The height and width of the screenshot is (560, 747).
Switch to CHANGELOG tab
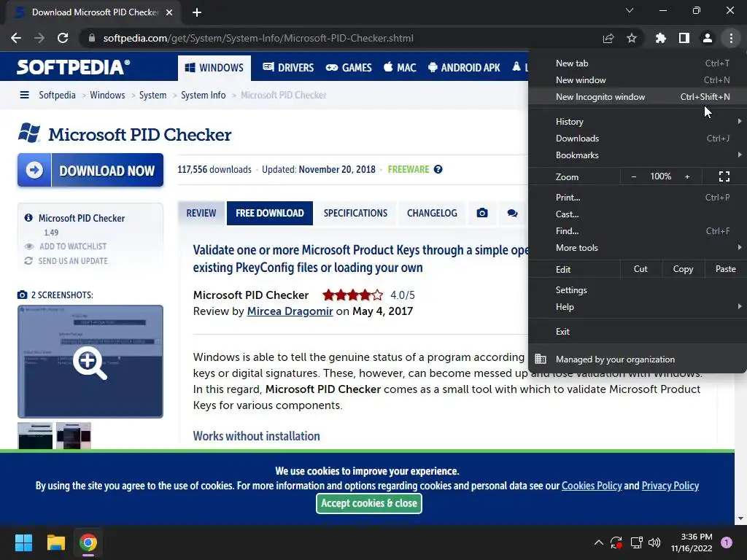tap(432, 213)
